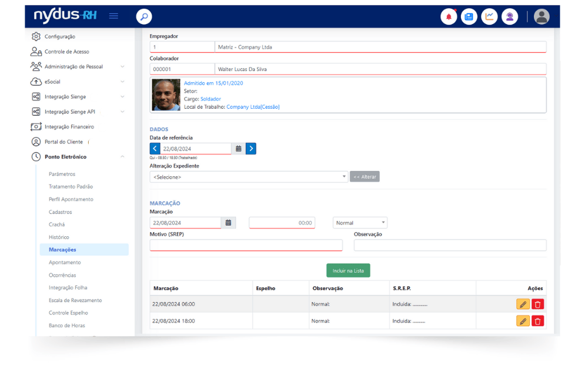588x369 pixels.
Task: Click the employee photo thumbnail
Action: pyautogui.click(x=166, y=95)
